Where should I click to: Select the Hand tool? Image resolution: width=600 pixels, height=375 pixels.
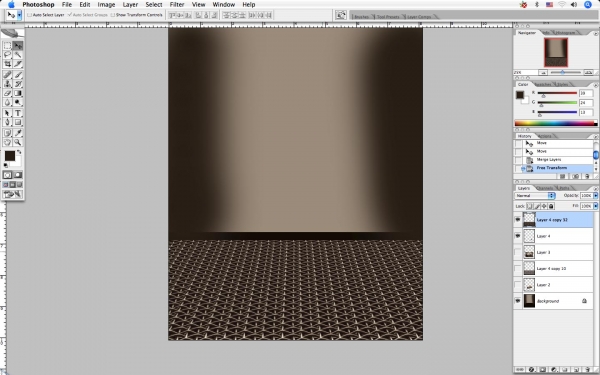pos(7,142)
